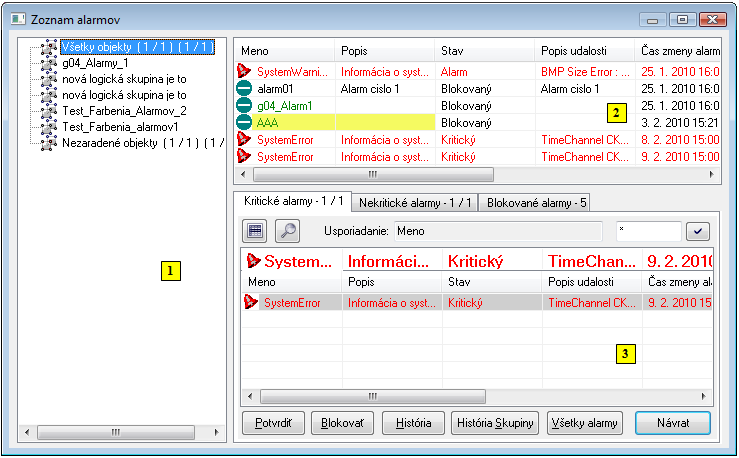The height and width of the screenshot is (458, 739).
Task: Click the Stav column header in upper list
Action: click(485, 50)
